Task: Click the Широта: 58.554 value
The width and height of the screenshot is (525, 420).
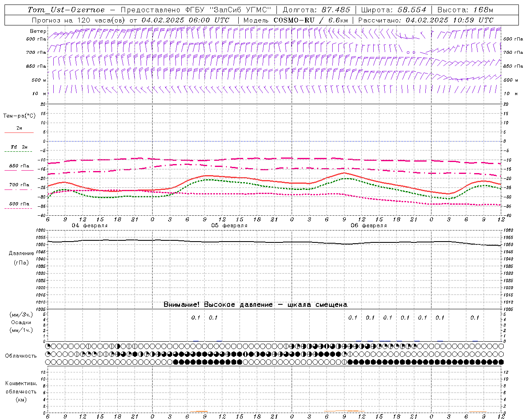Action: (x=393, y=10)
